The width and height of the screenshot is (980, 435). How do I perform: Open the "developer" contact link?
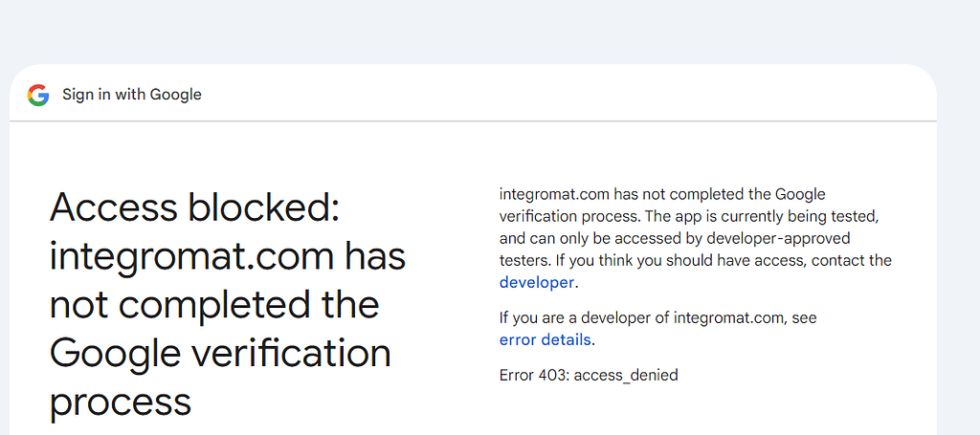point(537,282)
